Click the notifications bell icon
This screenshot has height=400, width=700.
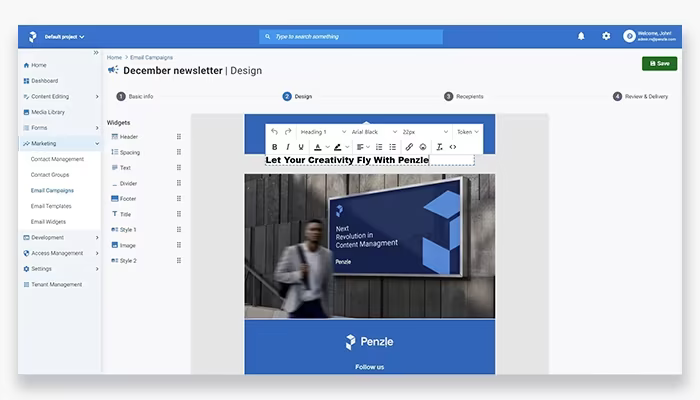(581, 36)
